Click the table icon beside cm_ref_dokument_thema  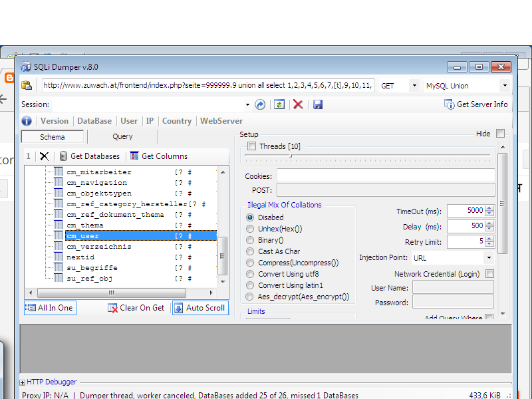coord(59,214)
